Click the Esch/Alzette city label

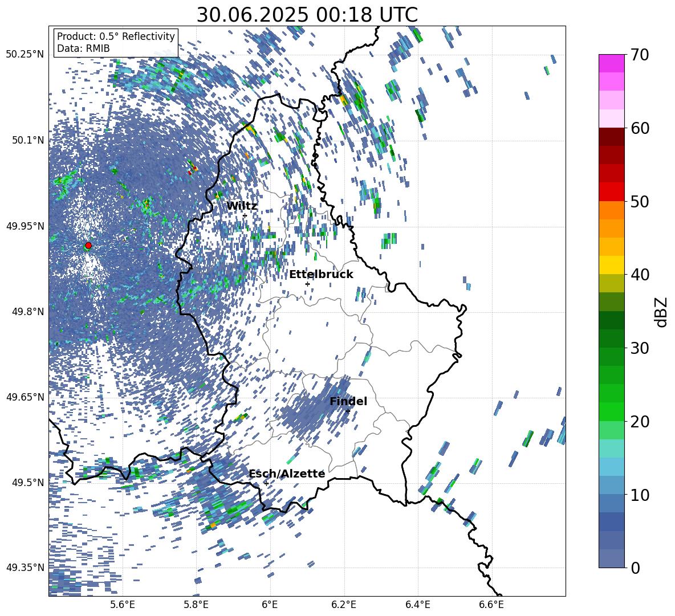(287, 474)
